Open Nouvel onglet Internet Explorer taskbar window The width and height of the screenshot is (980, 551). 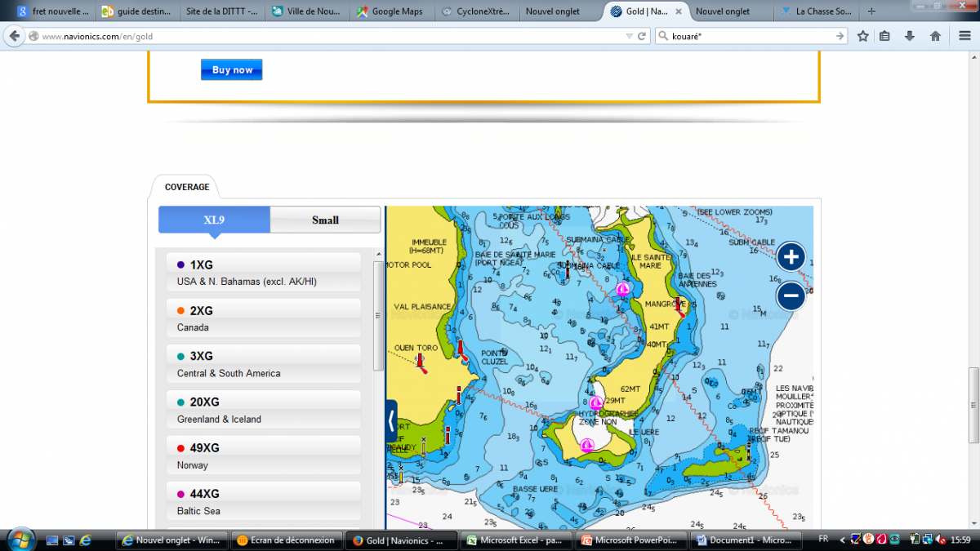(x=171, y=540)
